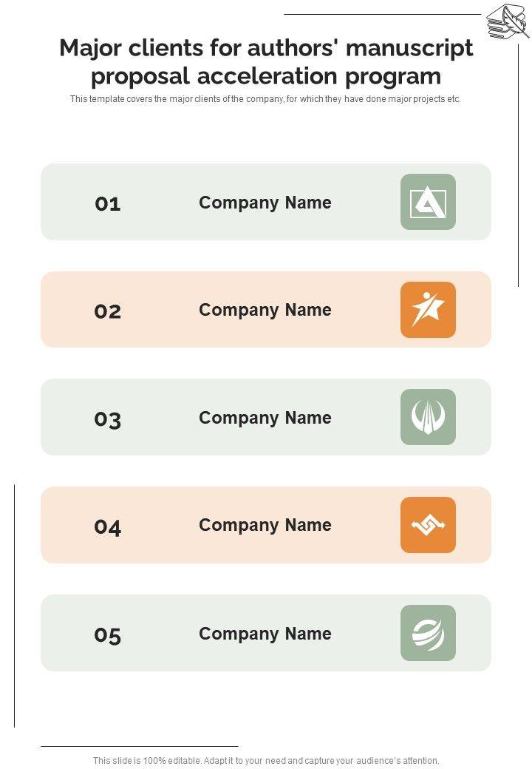Select the Company Name text in row 02
Screen dimensions: 532x769
[265, 310]
